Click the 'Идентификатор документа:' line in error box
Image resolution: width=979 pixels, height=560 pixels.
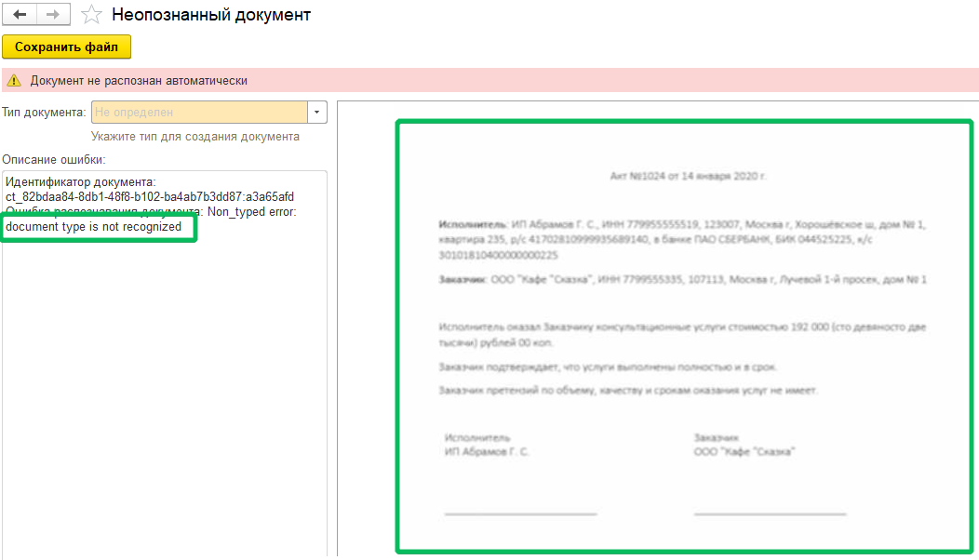point(81,182)
